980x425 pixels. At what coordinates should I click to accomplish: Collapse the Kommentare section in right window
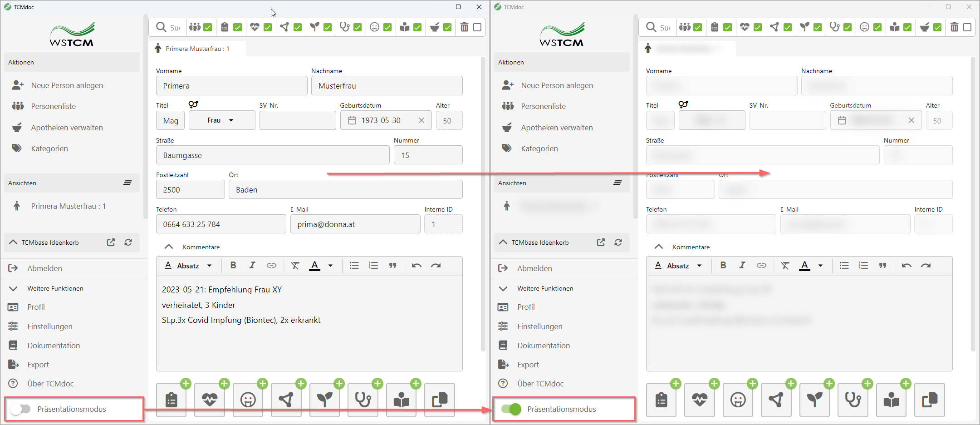(x=659, y=247)
